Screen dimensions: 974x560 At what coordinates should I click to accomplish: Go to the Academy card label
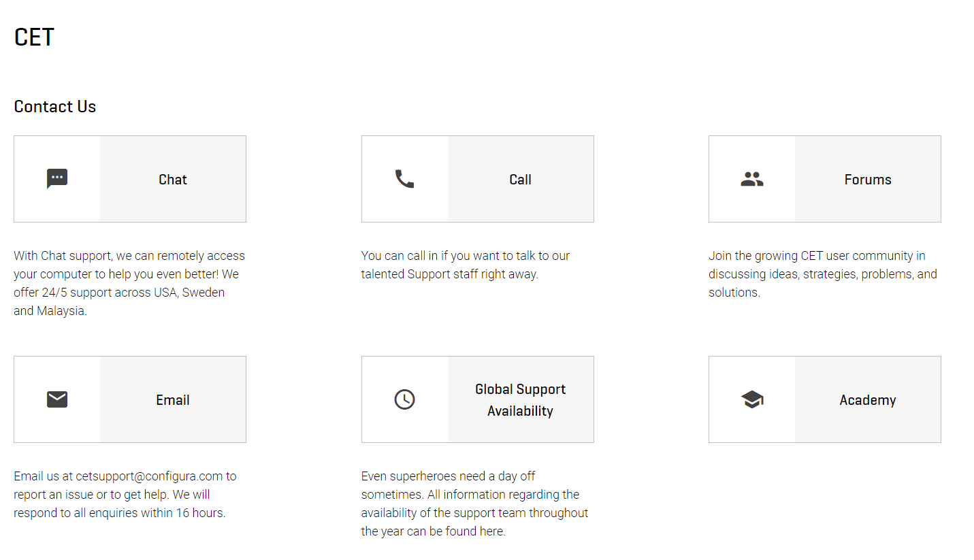(x=868, y=400)
